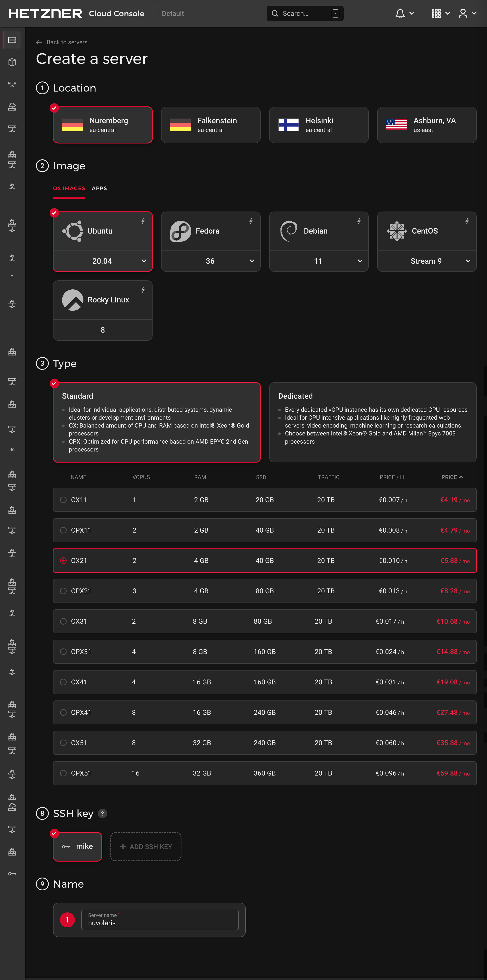
Task: Select the CX51 server type radio
Action: [64, 743]
